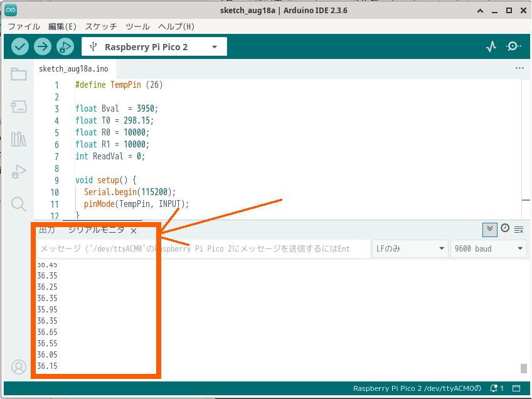Screen dimensions: 532x399
Task: Click board port text in status bar
Action: [x=417, y=388]
